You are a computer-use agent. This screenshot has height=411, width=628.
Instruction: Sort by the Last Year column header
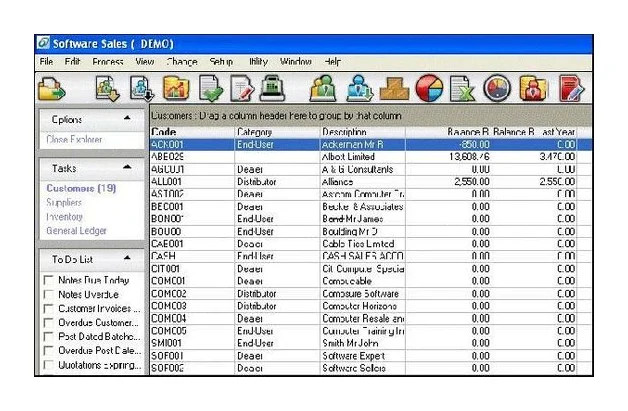557,132
